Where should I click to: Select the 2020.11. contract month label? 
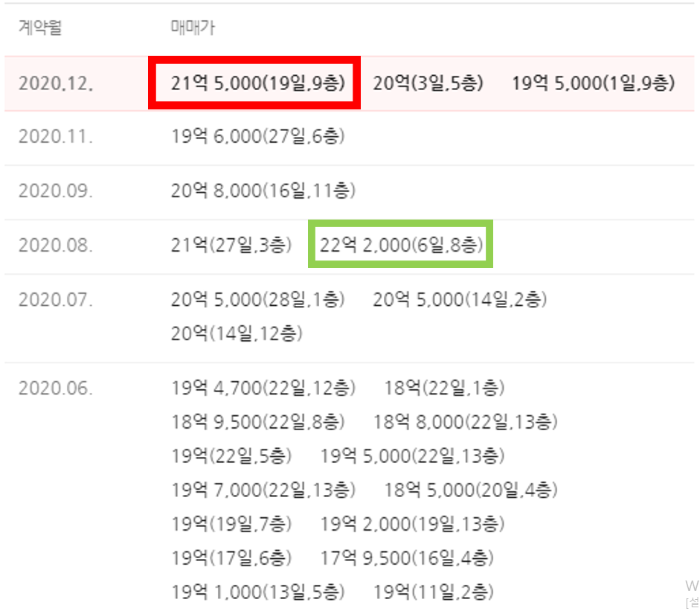pyautogui.click(x=56, y=136)
